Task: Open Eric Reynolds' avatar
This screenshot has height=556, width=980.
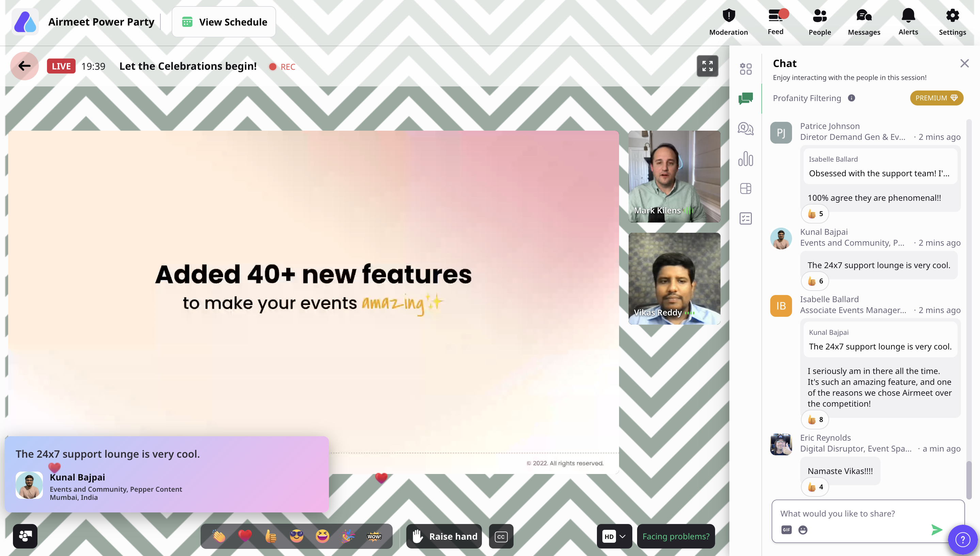Action: (781, 444)
